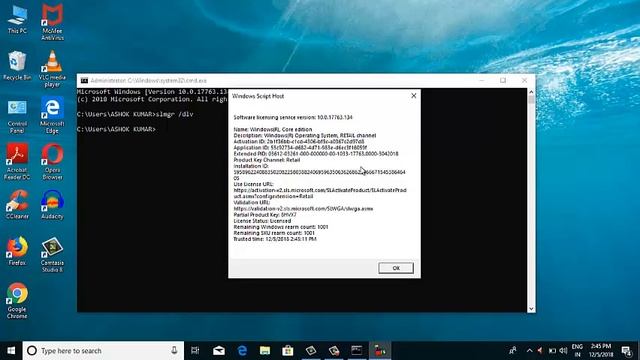Open Mail app from taskbar
The height and width of the screenshot is (360, 640).
219,350
